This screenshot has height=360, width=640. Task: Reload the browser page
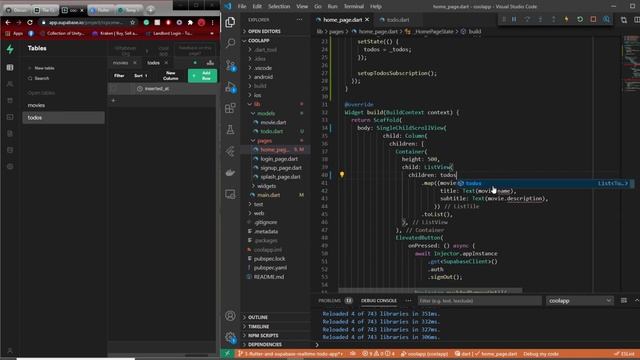tap(30, 22)
